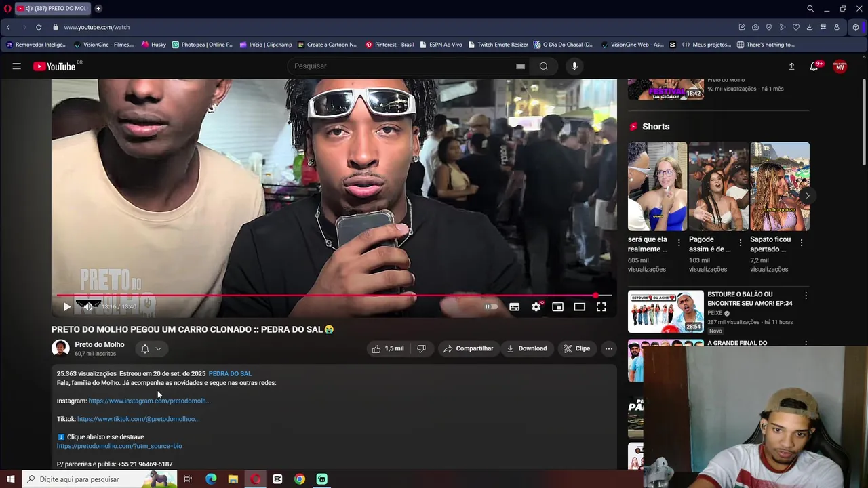Reload the page
Screen dimensions: 868x488
tap(39, 27)
